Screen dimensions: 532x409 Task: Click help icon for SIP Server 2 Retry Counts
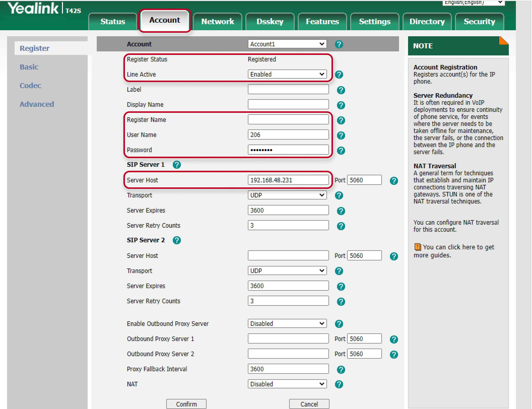pyautogui.click(x=341, y=302)
